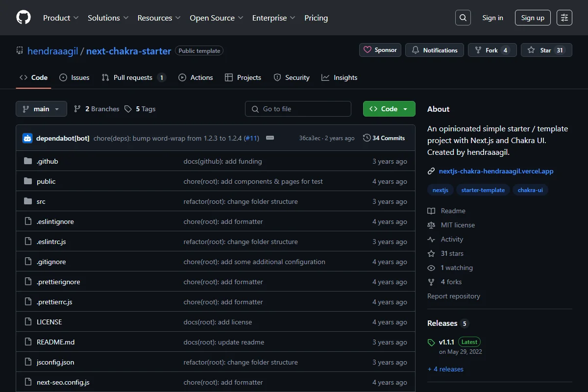Viewport: 588px width, 392px height.
Task: Focus the Go to file field
Action: (298, 109)
